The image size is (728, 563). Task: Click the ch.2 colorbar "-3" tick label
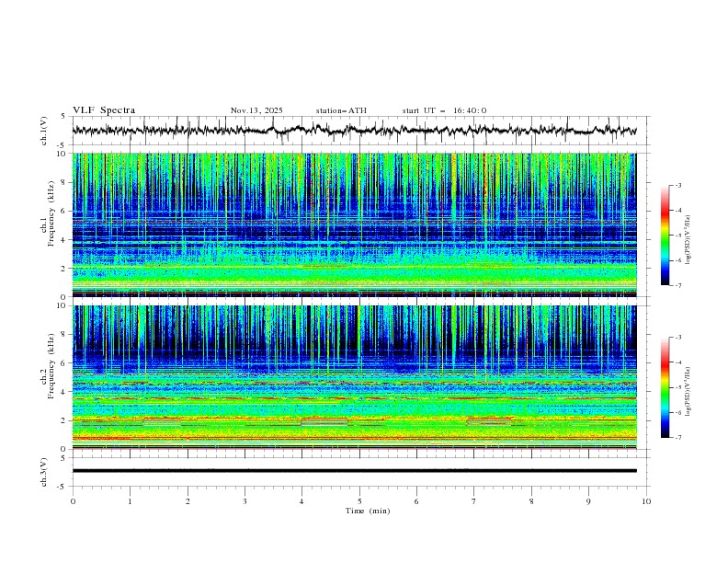677,338
